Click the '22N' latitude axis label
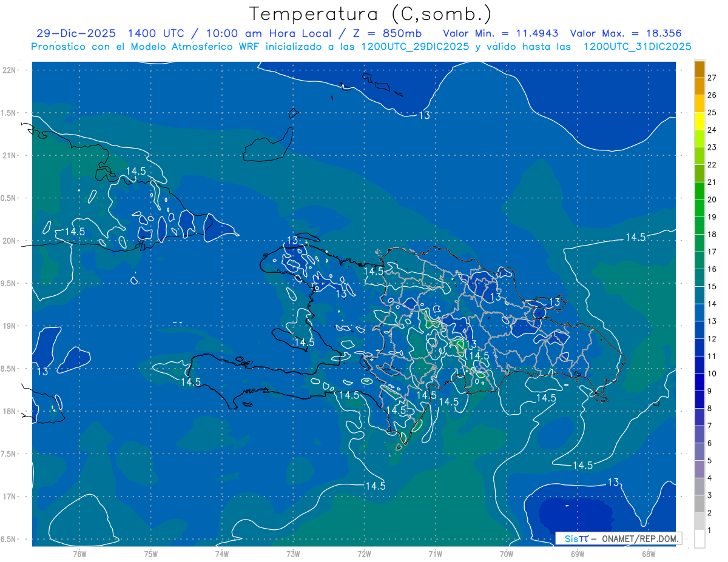This screenshot has height=562, width=728. pyautogui.click(x=10, y=70)
